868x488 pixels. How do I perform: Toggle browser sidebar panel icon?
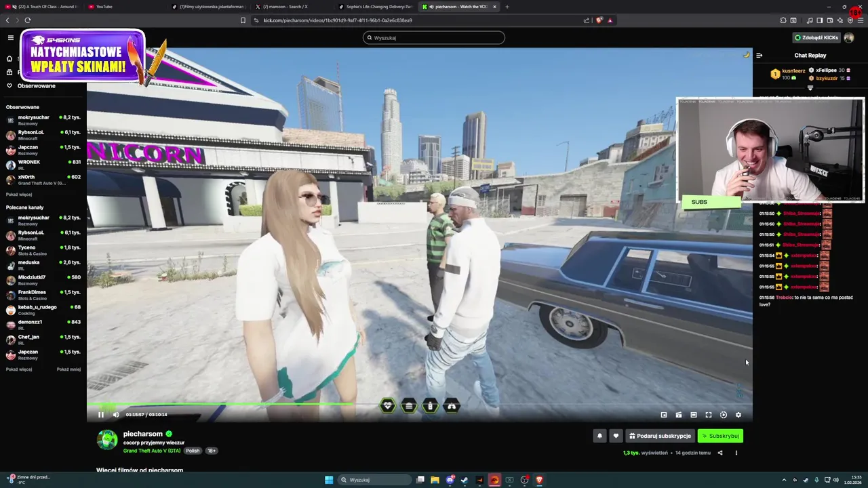(x=819, y=20)
